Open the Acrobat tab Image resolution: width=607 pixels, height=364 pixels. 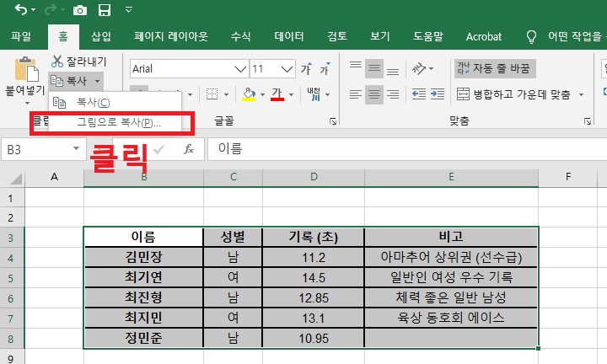[x=484, y=37]
